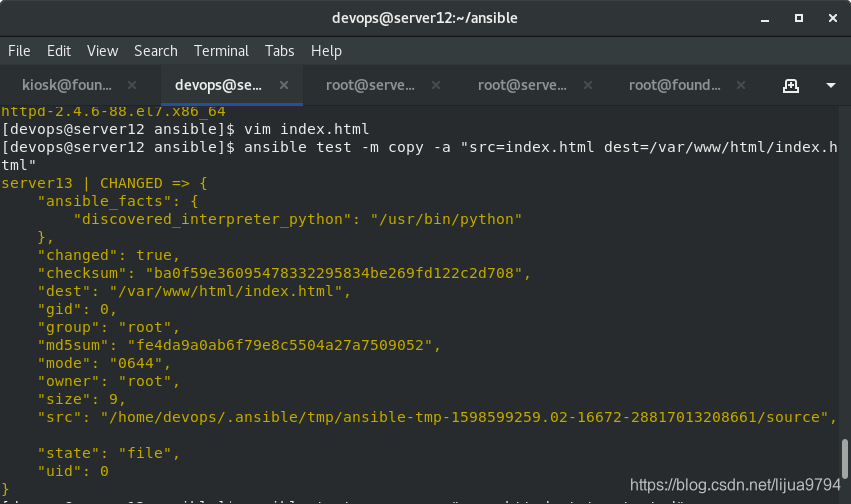Close the first root@serve... tab
851x504 pixels.
coord(436,85)
